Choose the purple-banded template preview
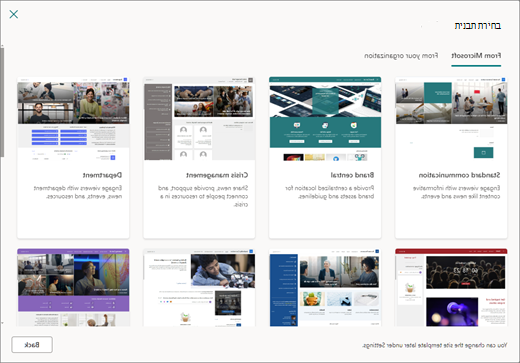 click(73, 287)
